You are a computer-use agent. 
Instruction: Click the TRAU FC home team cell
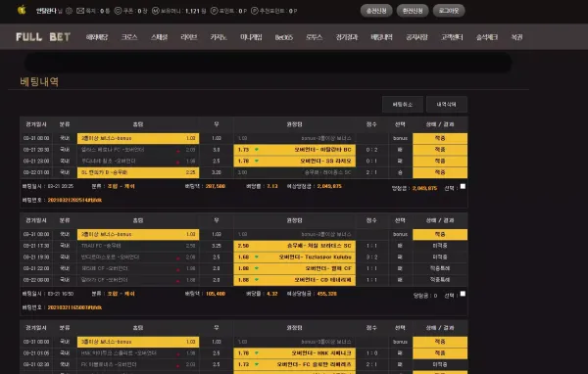click(138, 246)
